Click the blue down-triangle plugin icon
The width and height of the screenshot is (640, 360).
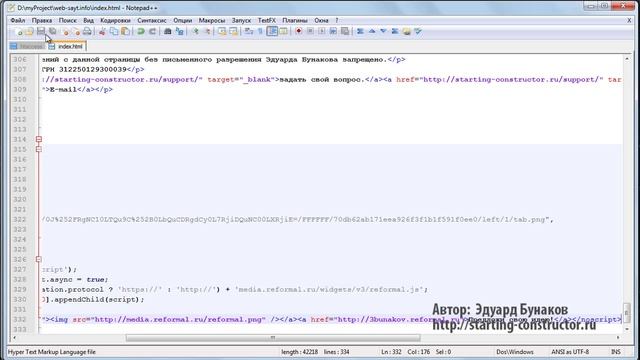[383, 31]
